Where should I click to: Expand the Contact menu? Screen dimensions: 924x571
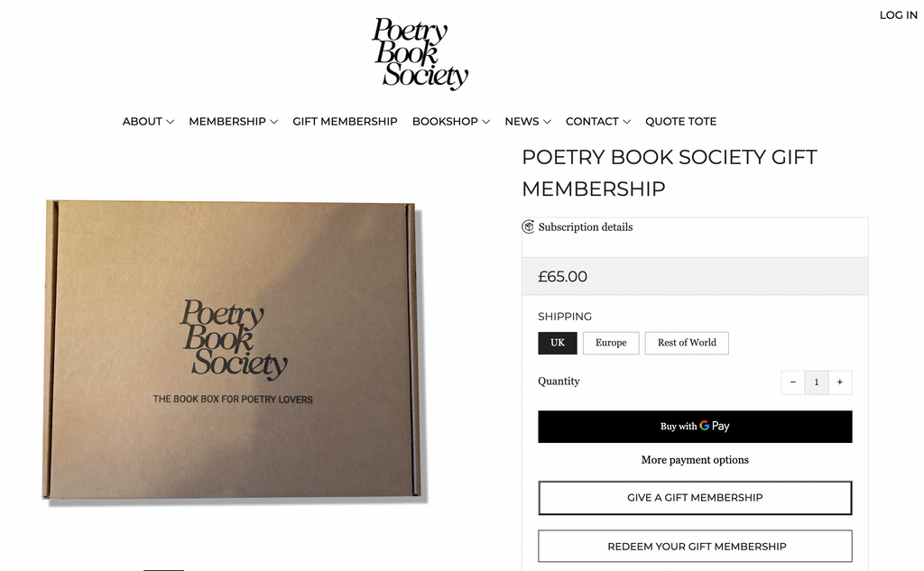point(598,122)
